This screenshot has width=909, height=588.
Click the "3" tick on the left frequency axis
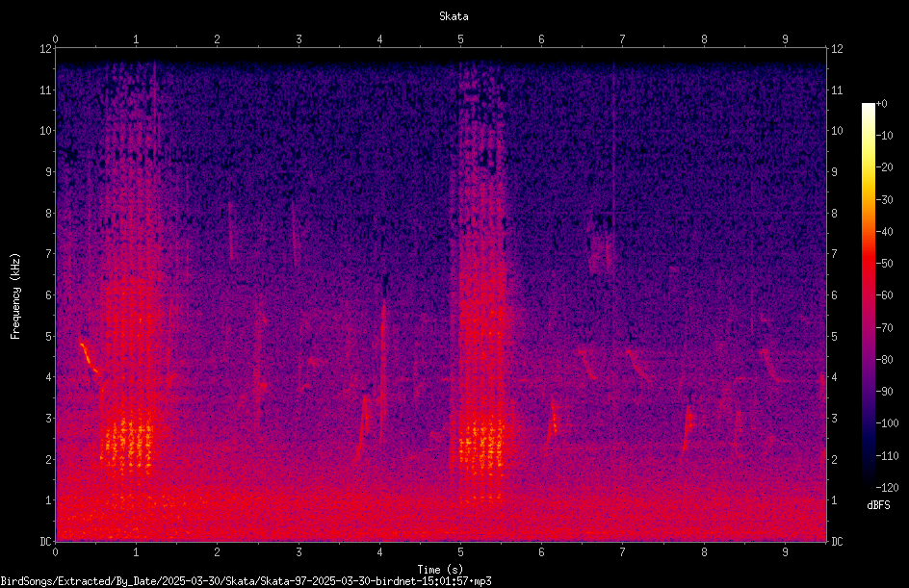click(x=48, y=419)
